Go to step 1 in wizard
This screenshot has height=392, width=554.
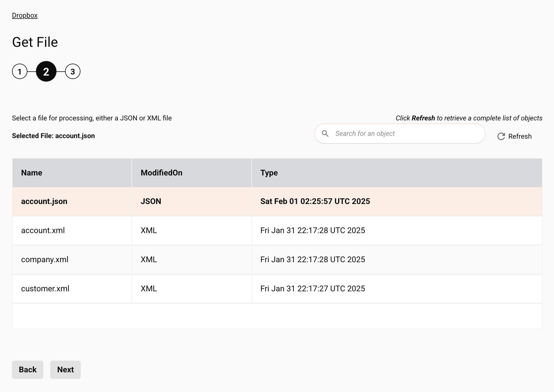(20, 71)
